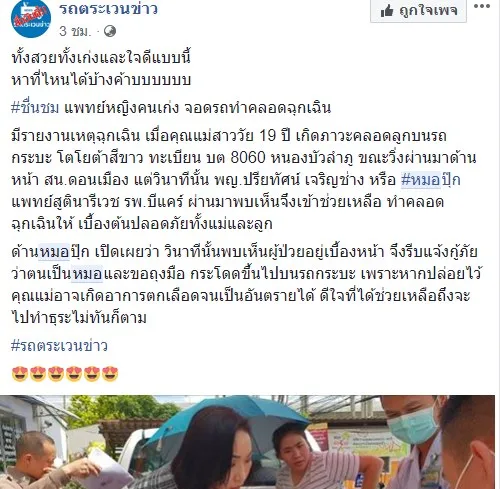Click the รถตระเวนข่าว page profile picture
This screenshot has height=489, width=500.
click(x=31, y=19)
